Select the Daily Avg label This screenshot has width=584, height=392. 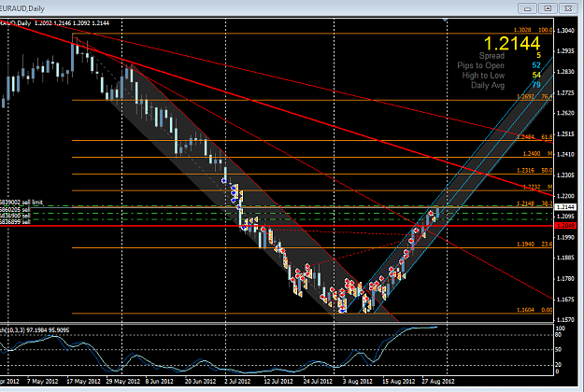click(x=488, y=85)
